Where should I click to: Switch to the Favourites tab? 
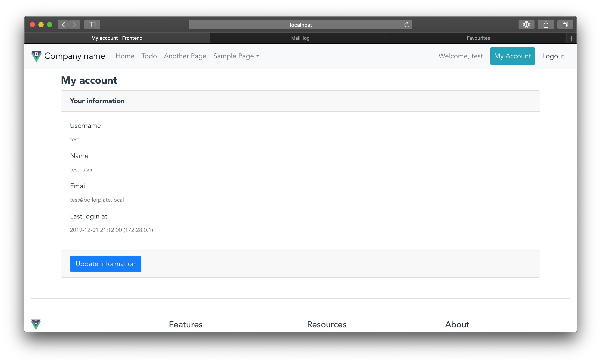point(478,38)
